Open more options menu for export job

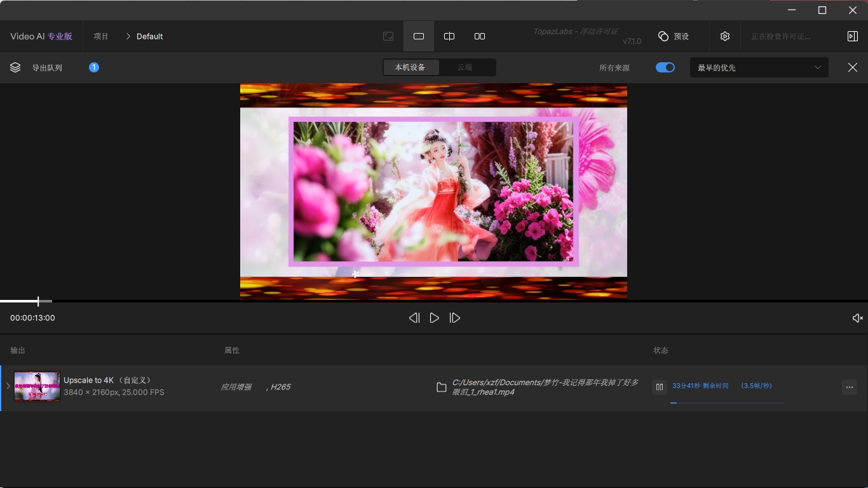click(x=850, y=387)
